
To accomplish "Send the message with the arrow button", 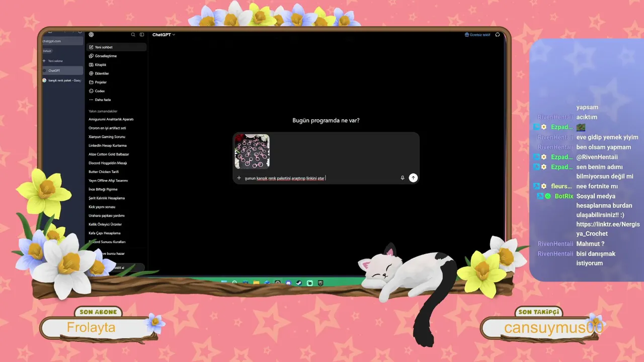I will pos(413,177).
